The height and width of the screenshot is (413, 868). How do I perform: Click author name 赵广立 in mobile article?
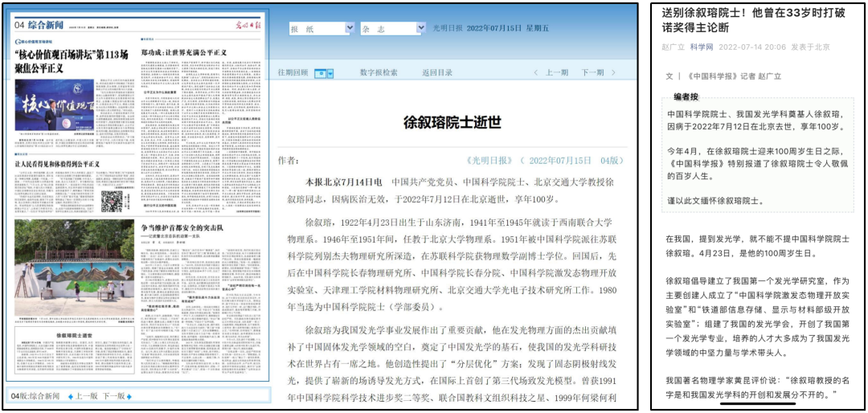(672, 47)
